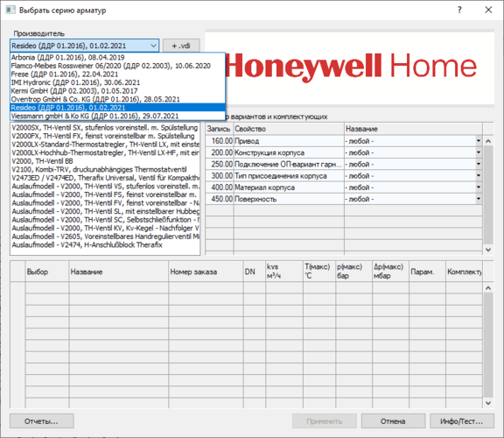
Task: Open the Инфо/Тест... button
Action: pyautogui.click(x=462, y=421)
